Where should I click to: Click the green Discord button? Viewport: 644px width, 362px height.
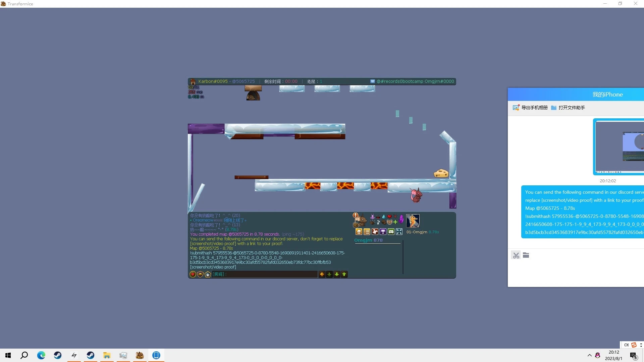(x=391, y=232)
